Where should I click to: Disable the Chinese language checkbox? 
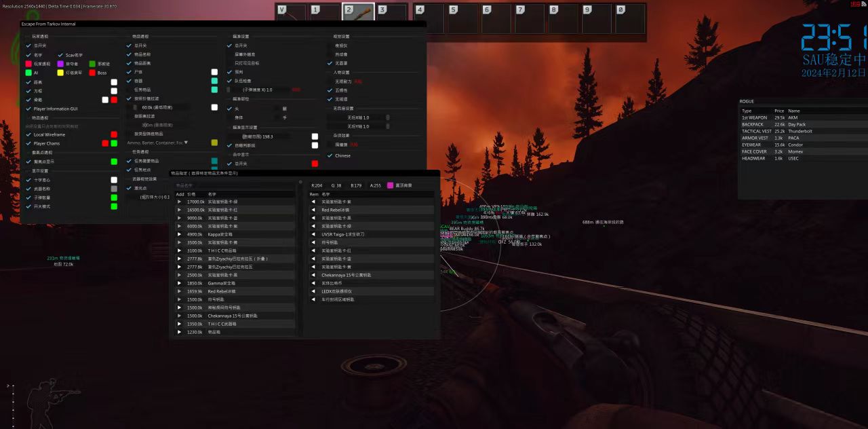click(330, 155)
